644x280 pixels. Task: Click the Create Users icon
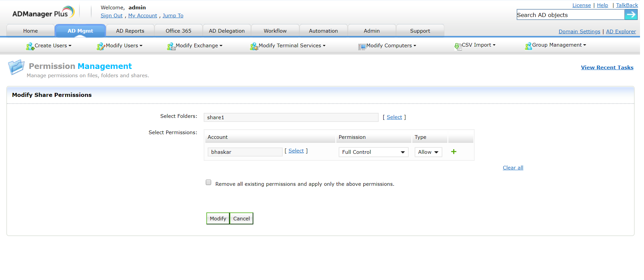point(30,46)
